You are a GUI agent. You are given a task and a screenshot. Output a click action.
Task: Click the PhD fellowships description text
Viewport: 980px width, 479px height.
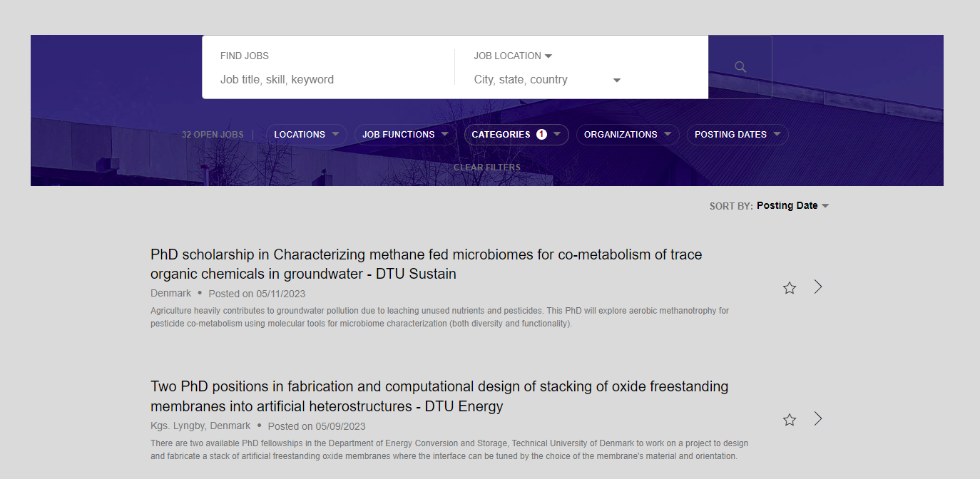[x=449, y=450]
